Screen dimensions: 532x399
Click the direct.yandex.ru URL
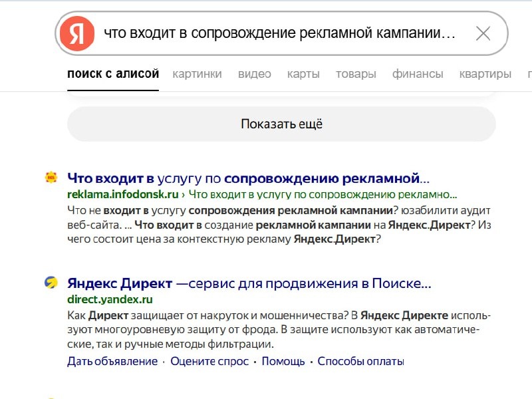click(x=110, y=300)
